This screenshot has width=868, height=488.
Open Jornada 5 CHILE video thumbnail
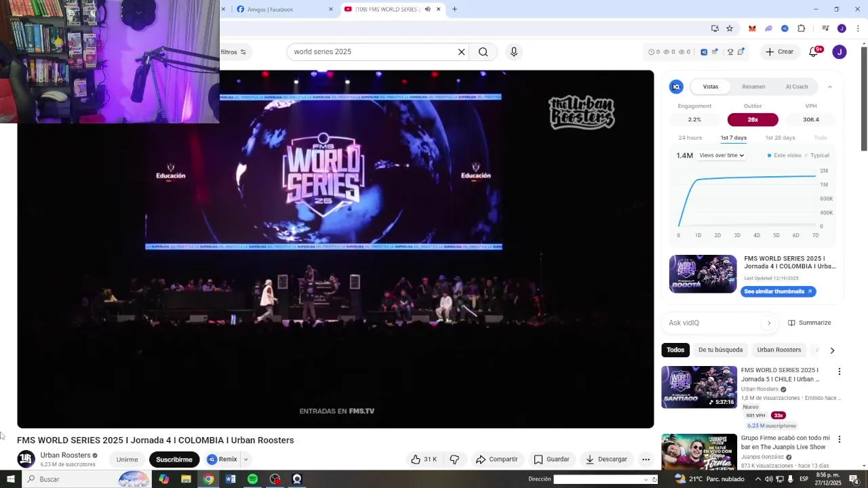click(x=699, y=387)
